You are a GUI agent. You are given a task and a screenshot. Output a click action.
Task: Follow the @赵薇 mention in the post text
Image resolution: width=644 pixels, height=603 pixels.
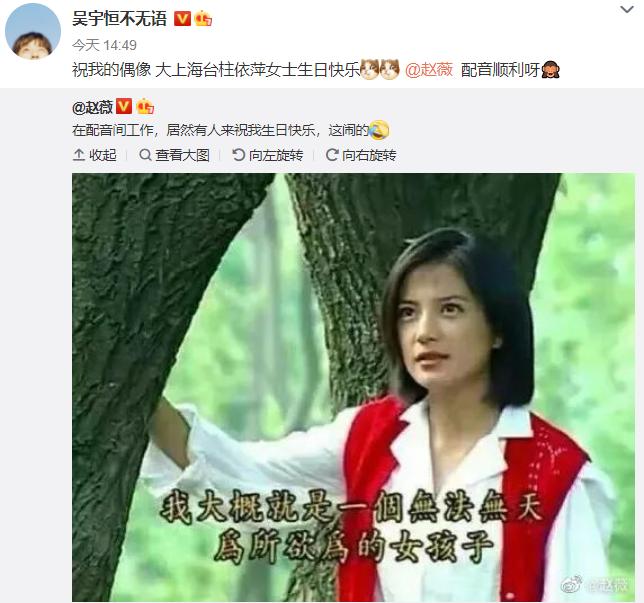tap(429, 69)
